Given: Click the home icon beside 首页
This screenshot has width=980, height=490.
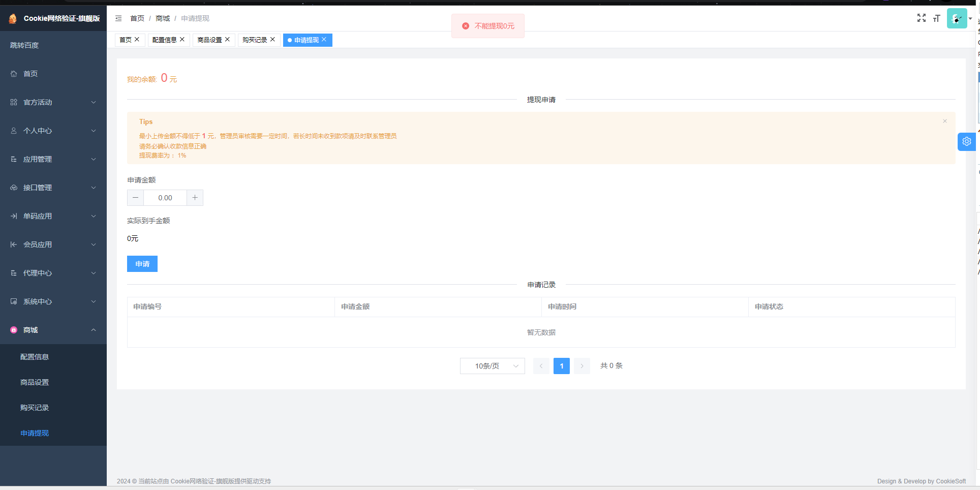Looking at the screenshot, I should [x=14, y=74].
